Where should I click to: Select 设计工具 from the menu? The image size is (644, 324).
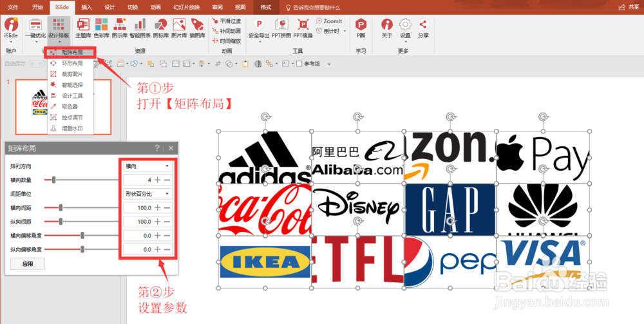click(x=71, y=96)
